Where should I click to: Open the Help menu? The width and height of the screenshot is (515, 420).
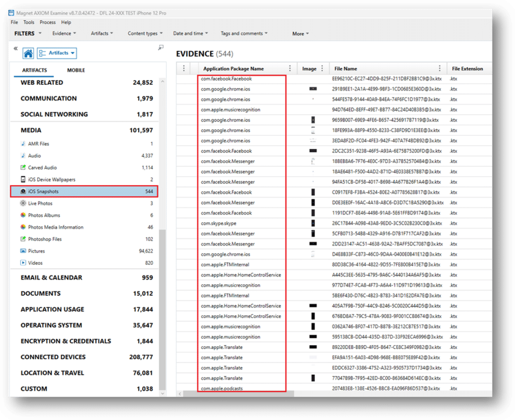tap(66, 22)
